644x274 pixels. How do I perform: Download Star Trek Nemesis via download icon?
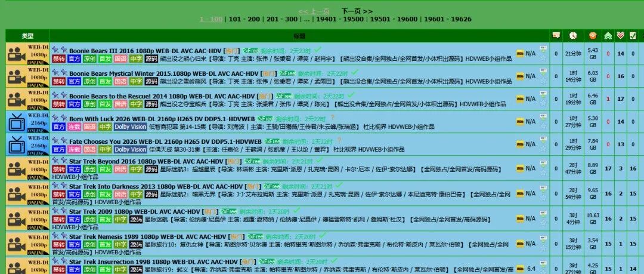pos(543,239)
